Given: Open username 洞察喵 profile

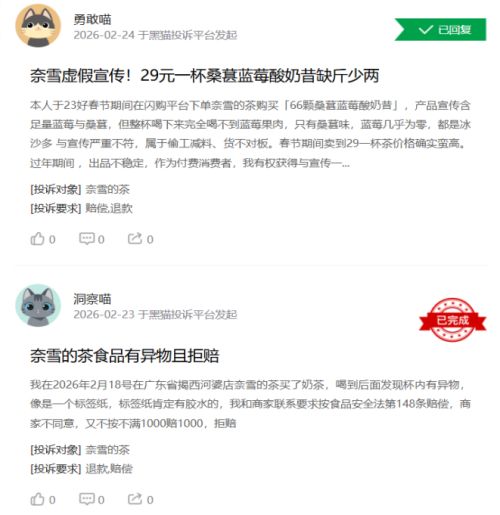Looking at the screenshot, I should coord(92,299).
